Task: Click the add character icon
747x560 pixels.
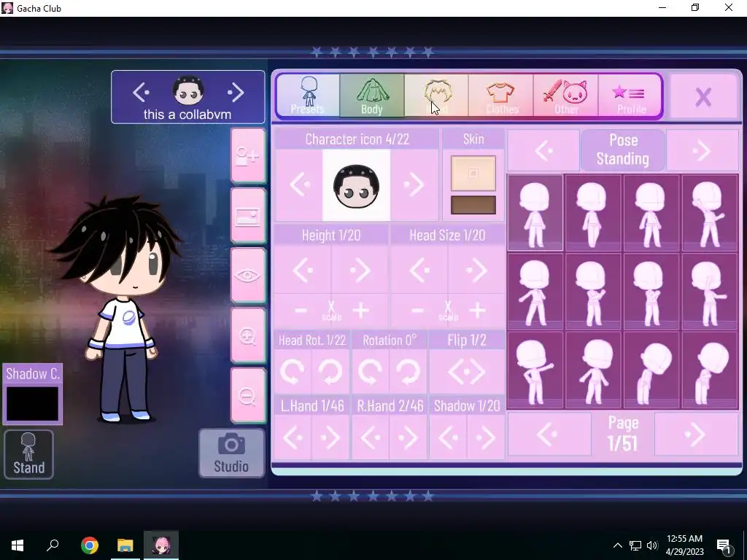Action: [x=248, y=156]
